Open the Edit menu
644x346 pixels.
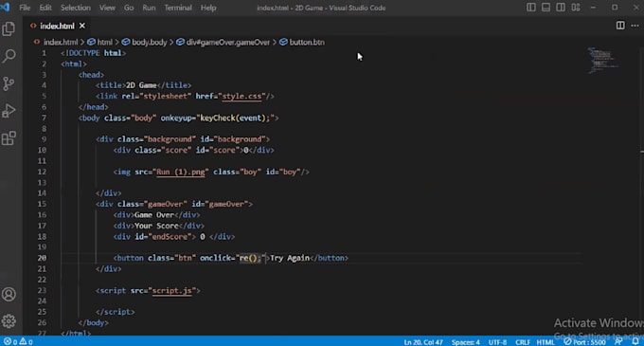point(45,8)
